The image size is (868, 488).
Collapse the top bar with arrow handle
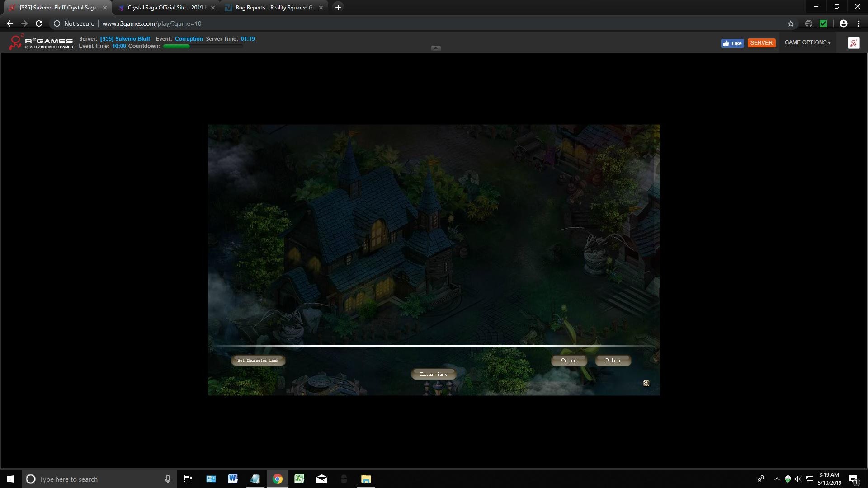(435, 48)
